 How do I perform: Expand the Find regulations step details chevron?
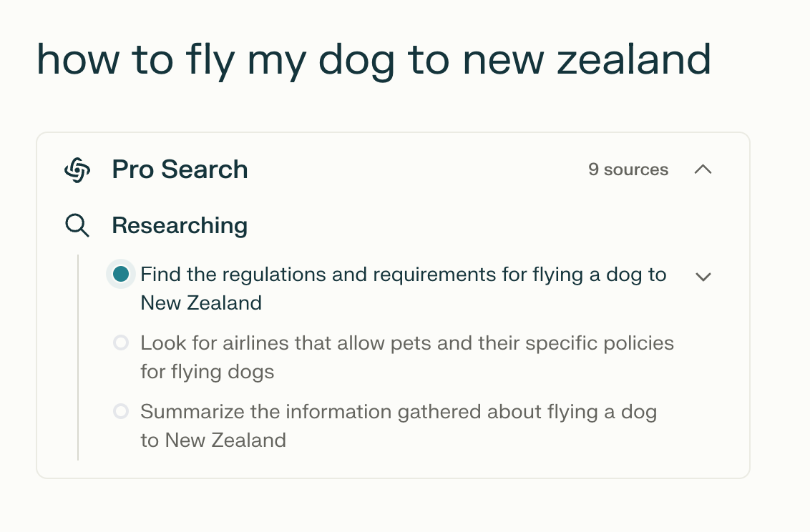(703, 277)
